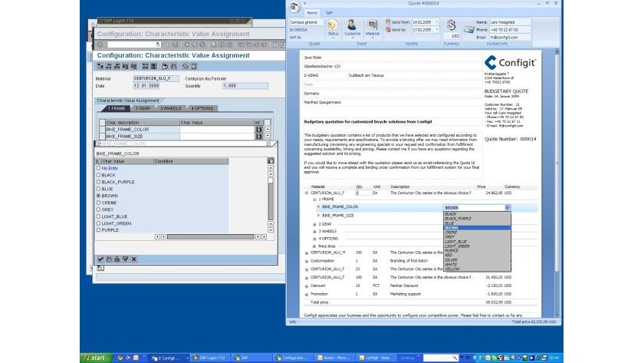The image size is (644, 363).
Task: Click the small icon below the popup footer
Action: click(100, 268)
